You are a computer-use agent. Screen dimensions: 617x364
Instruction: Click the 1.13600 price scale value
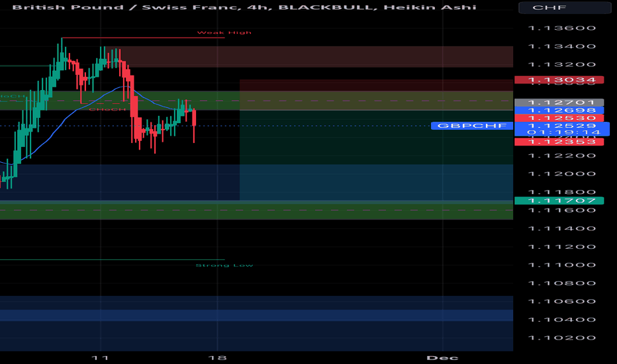[562, 28]
